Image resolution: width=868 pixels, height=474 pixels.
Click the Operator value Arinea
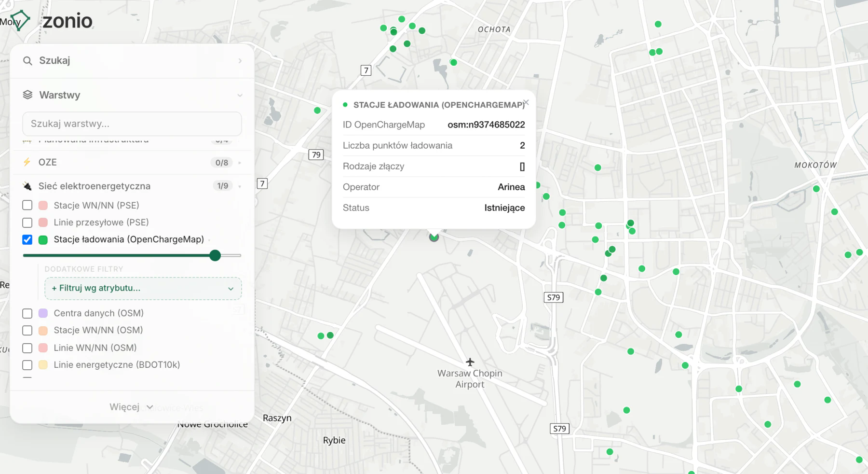(x=511, y=187)
